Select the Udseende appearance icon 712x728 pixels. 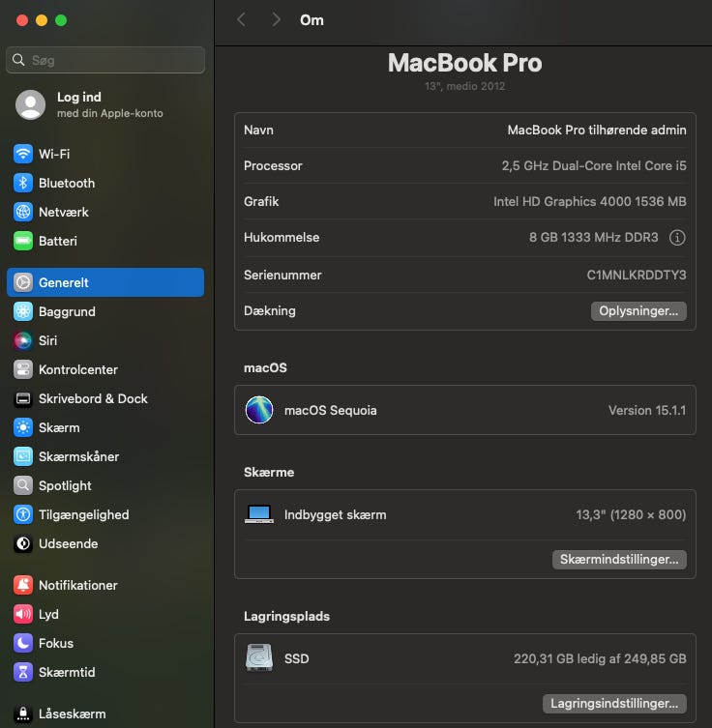(x=23, y=543)
